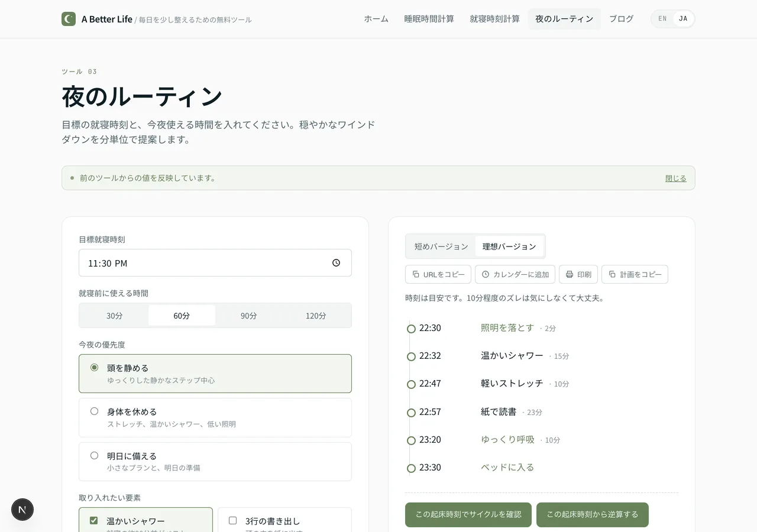Switch the language to EN
757x532 pixels.
pos(662,18)
